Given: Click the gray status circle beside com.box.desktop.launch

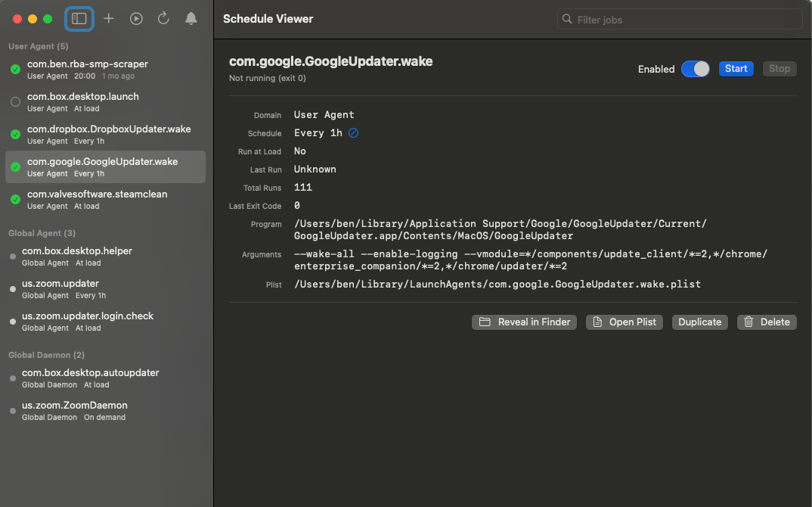Looking at the screenshot, I should coord(14,101).
